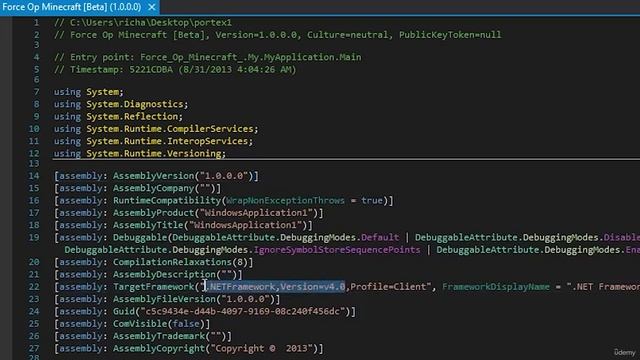This screenshot has height=360, width=640.
Task: Click Debuggable attribute on line 19
Action: pyautogui.click(x=140, y=237)
